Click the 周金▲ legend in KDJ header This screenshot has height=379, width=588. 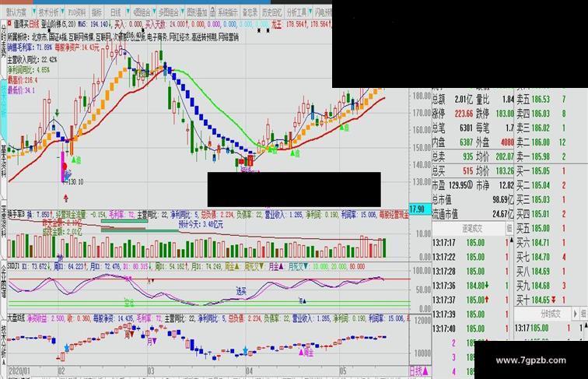pos(232,266)
